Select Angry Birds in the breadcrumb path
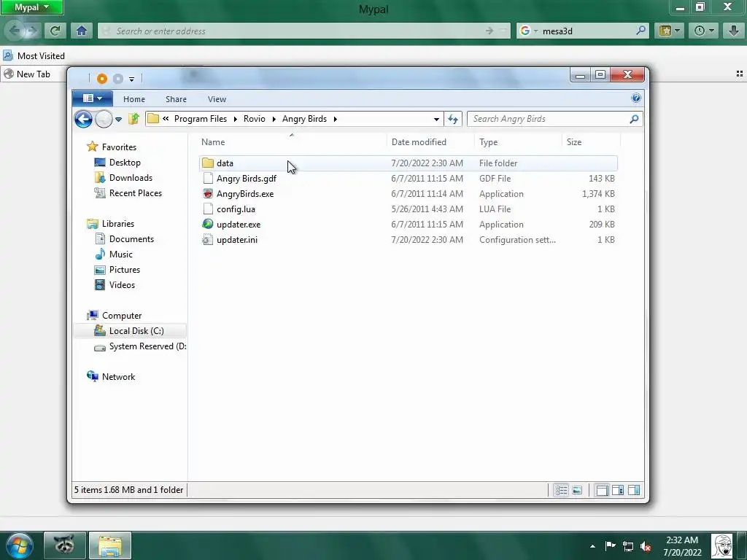The width and height of the screenshot is (747, 560). pos(304,119)
